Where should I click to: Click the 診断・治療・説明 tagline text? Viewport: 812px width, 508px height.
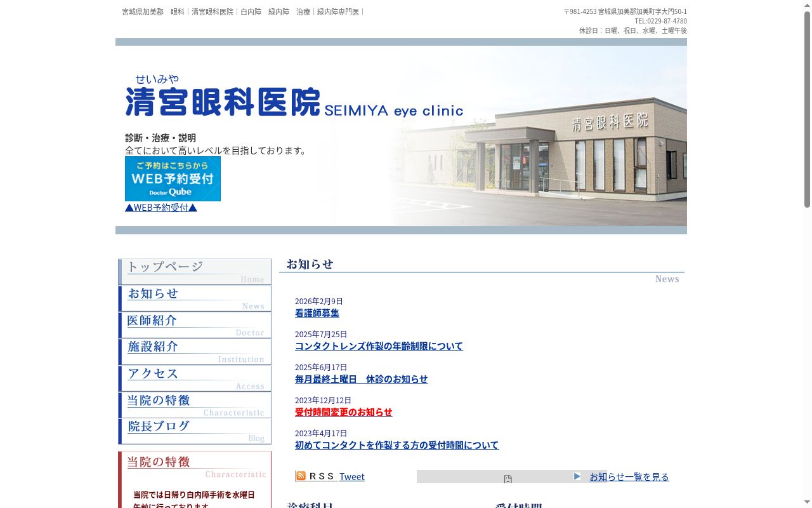pos(160,138)
